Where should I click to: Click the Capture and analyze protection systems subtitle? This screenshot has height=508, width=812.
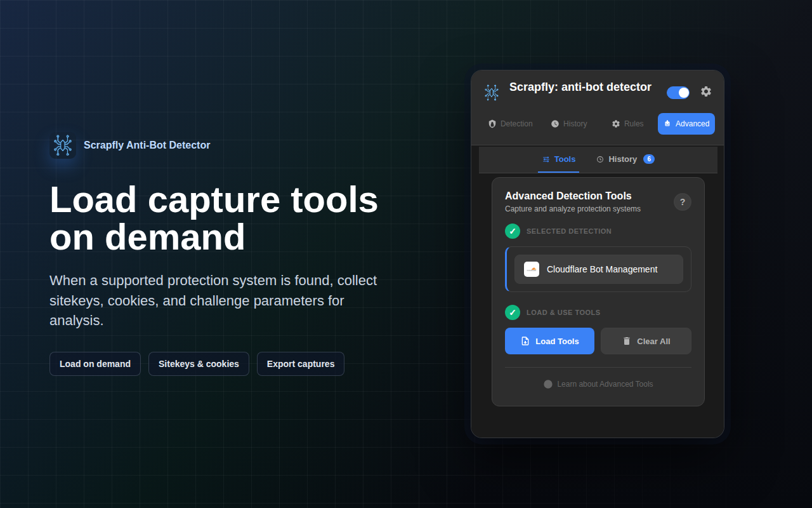tap(573, 209)
